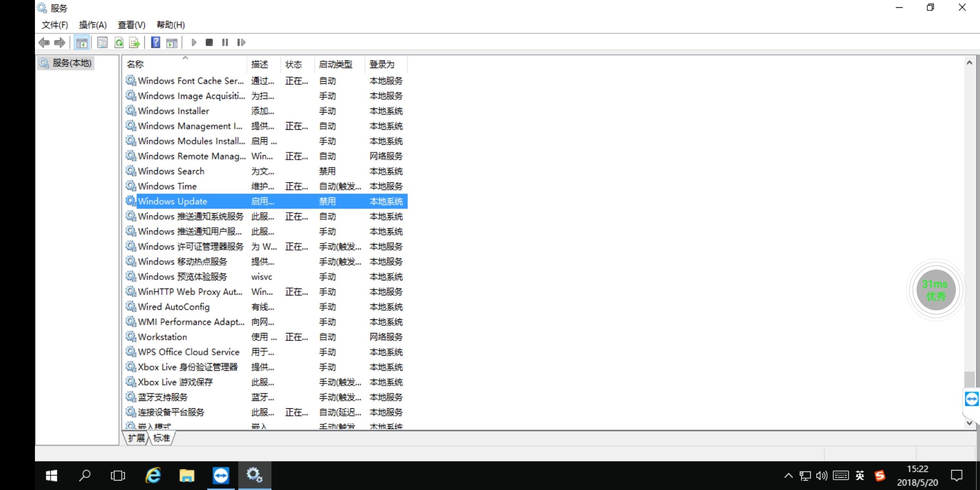Open the TeamViewer side panel tab

point(971,399)
